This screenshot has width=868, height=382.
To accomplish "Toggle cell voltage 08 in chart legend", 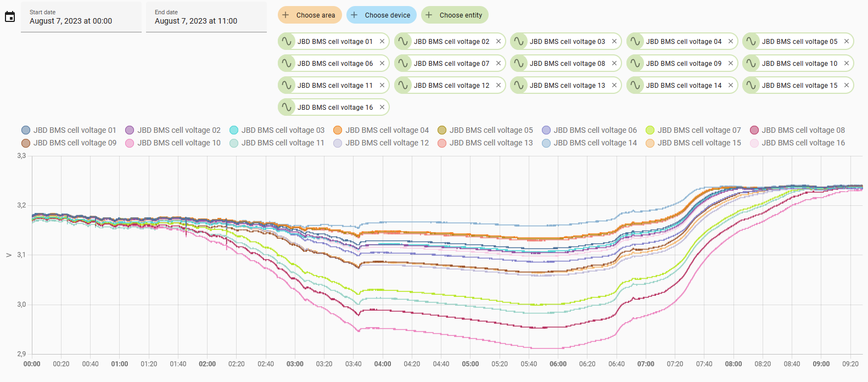I will coord(797,130).
